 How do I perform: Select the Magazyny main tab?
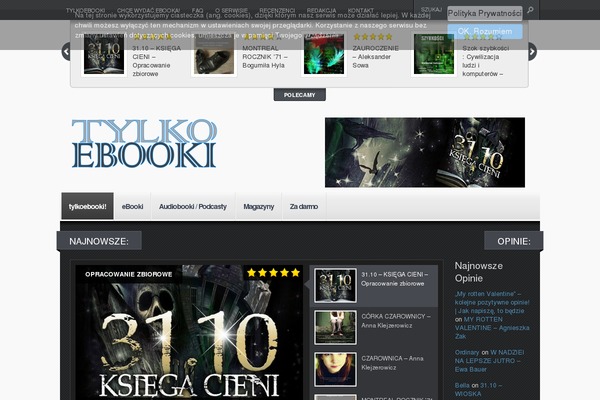pos(259,206)
